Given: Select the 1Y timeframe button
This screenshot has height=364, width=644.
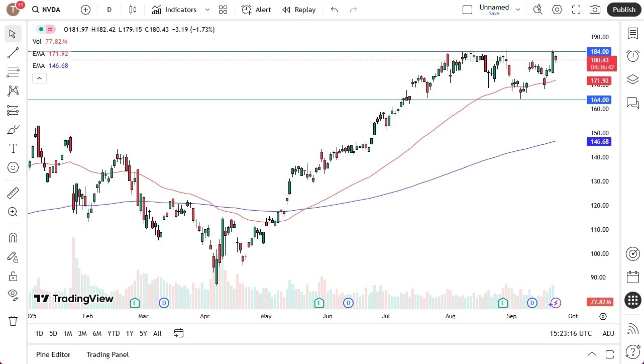Looking at the screenshot, I should [x=129, y=333].
